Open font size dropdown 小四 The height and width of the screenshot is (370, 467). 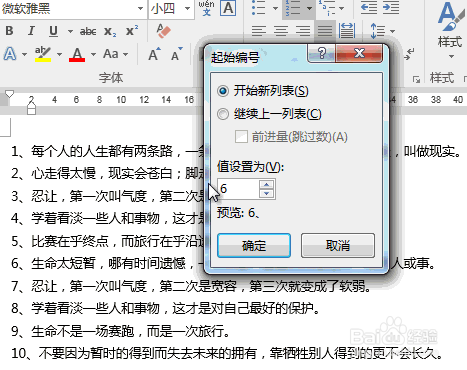click(187, 8)
